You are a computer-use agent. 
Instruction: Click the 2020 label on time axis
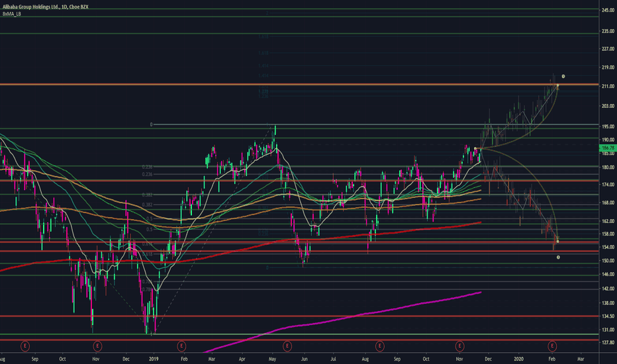point(518,359)
